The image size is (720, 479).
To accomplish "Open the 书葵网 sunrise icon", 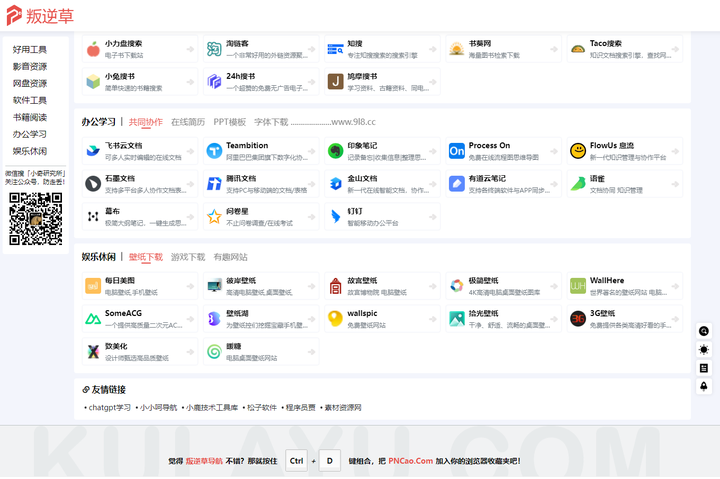I will click(x=457, y=49).
